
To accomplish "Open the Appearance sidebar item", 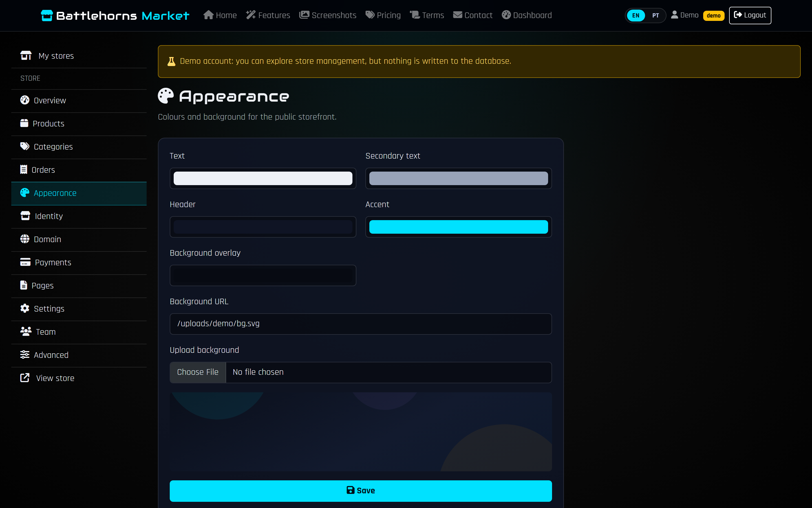I will click(79, 193).
